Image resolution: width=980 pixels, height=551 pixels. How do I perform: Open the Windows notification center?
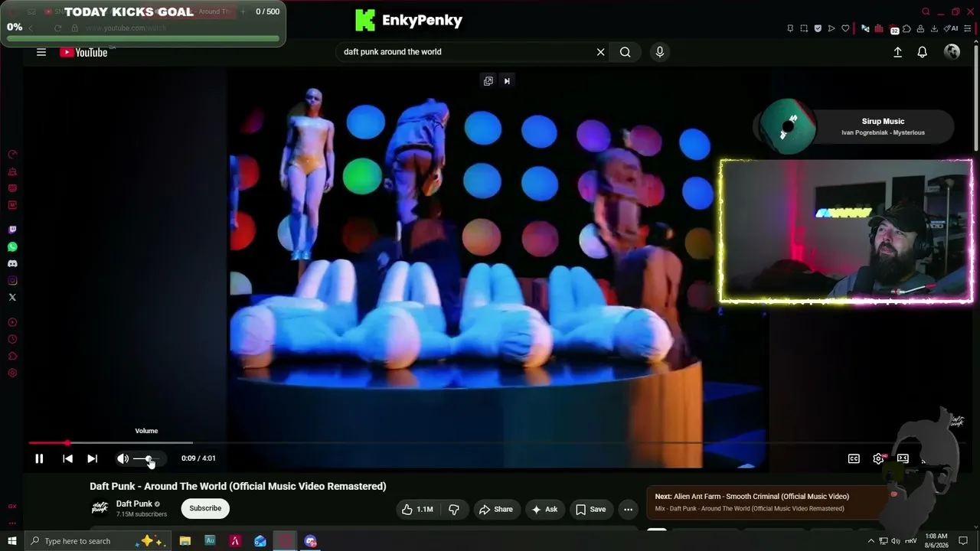click(x=964, y=541)
